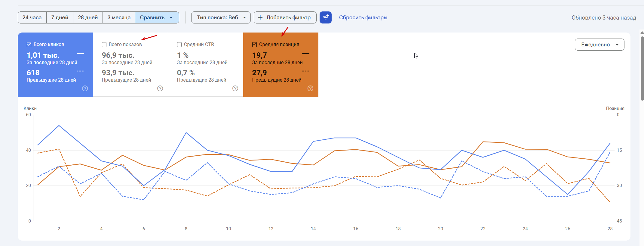The height and width of the screenshot is (246, 644).
Task: Choose the 28 дней date range
Action: point(88,17)
